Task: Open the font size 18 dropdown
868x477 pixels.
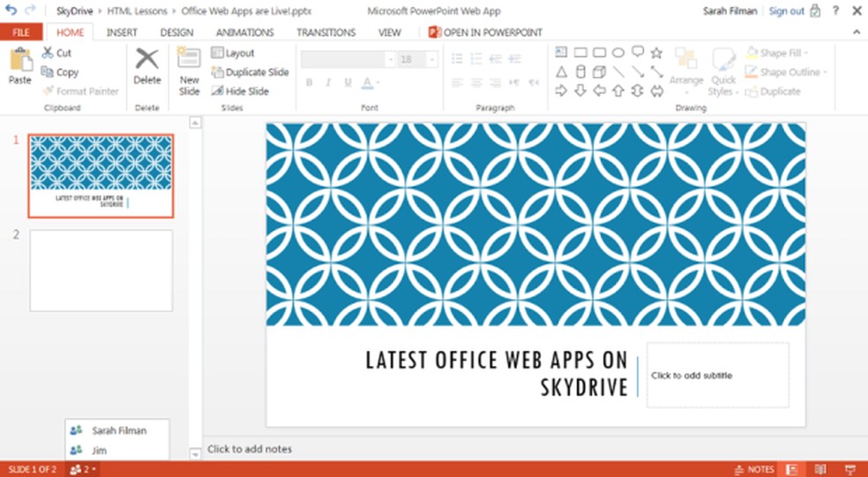Action: (432, 59)
